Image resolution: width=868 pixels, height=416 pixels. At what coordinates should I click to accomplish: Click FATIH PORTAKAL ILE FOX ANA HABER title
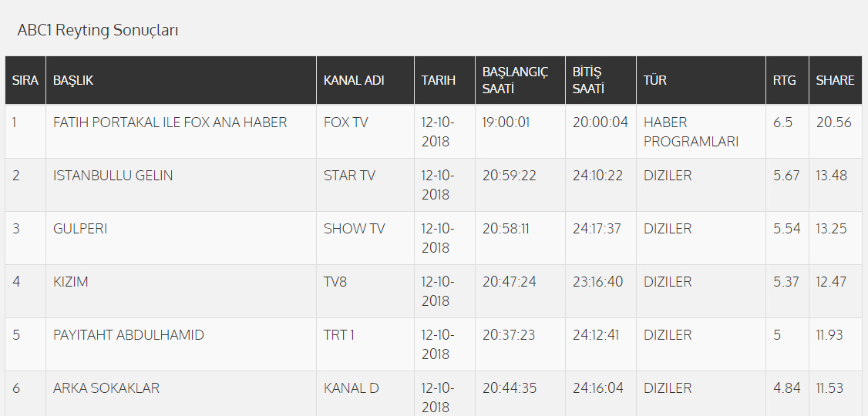tap(170, 122)
